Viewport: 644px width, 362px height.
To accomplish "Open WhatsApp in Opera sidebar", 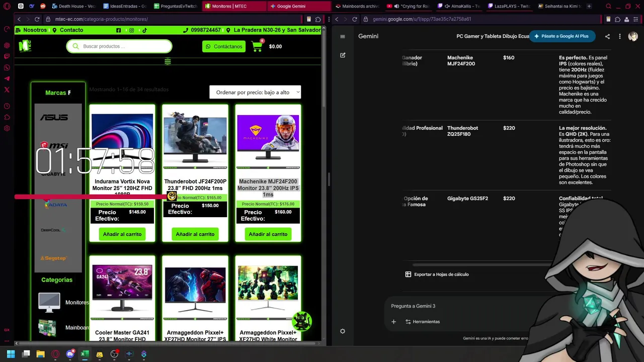I will pyautogui.click(x=7, y=67).
